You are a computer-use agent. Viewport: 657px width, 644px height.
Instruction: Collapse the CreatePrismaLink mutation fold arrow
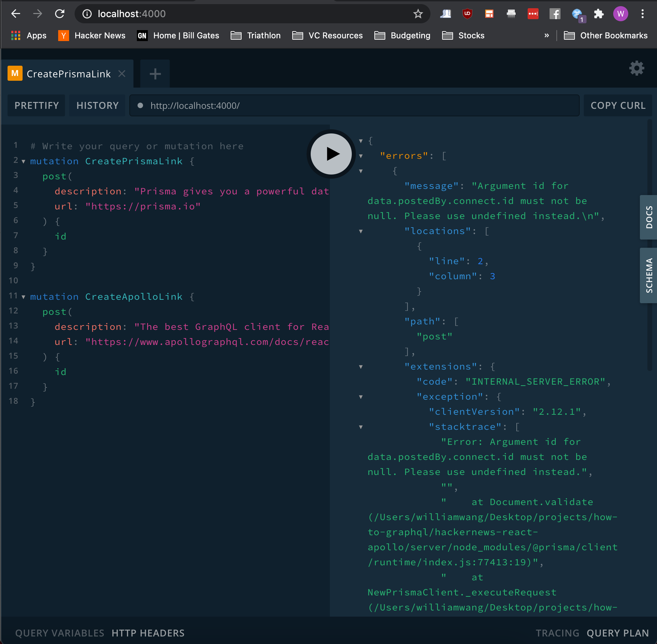point(23,162)
